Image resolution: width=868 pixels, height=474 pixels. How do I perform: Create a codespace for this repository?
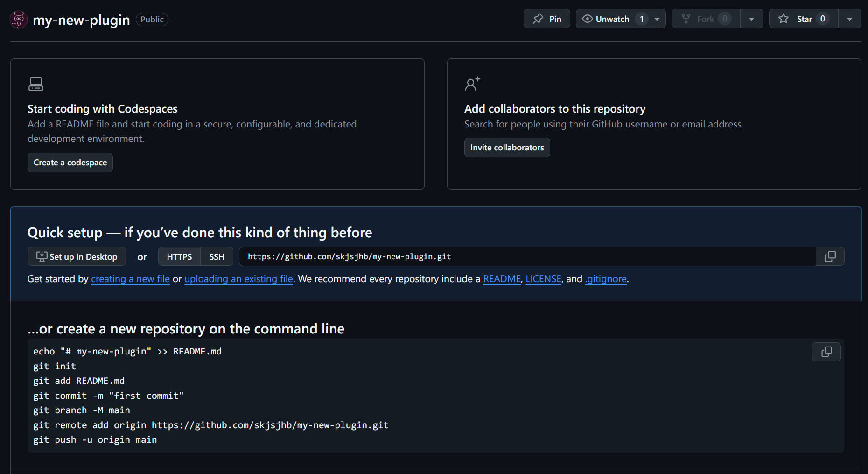70,162
